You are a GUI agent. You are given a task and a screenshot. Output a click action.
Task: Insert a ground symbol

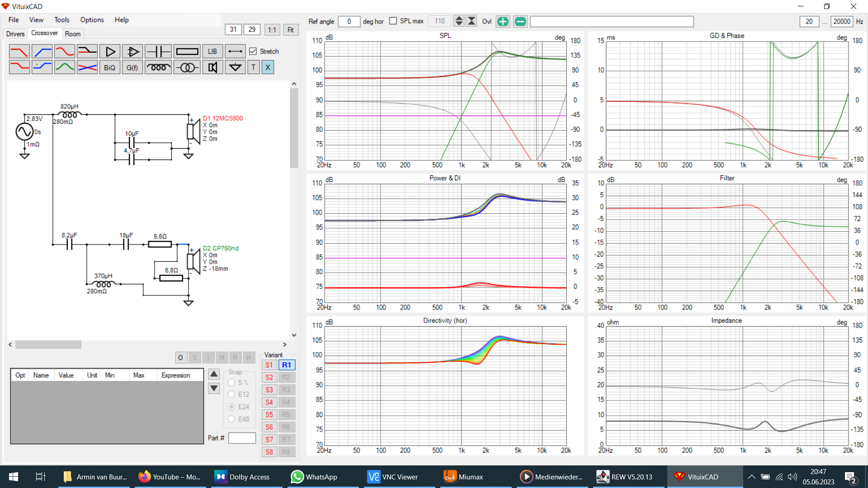[x=235, y=68]
